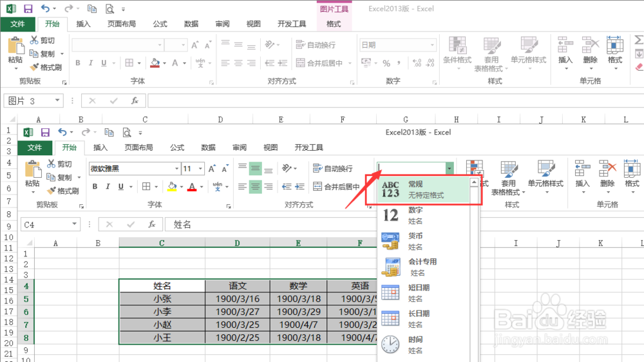Image resolution: width=644 pixels, height=362 pixels.
Task: Click the select-all corner of the main worksheet
Action: pos(12,120)
